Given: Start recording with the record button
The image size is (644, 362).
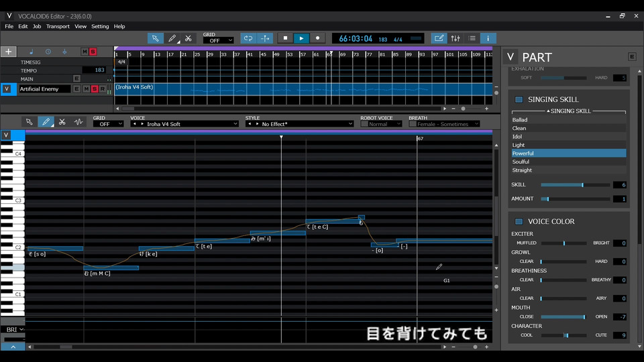Looking at the screenshot, I should (x=317, y=38).
